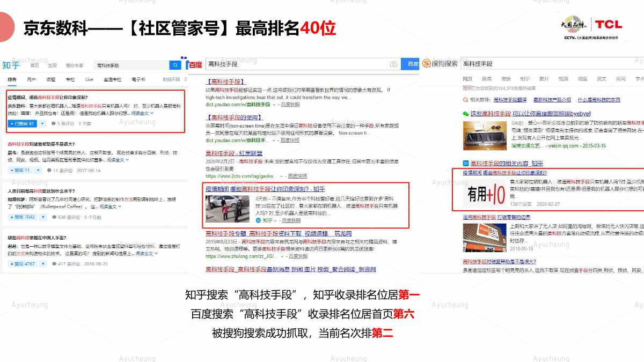The height and width of the screenshot is (362, 644).
Task: Upvote the answer with 赞同 7042
Action: 23,217
